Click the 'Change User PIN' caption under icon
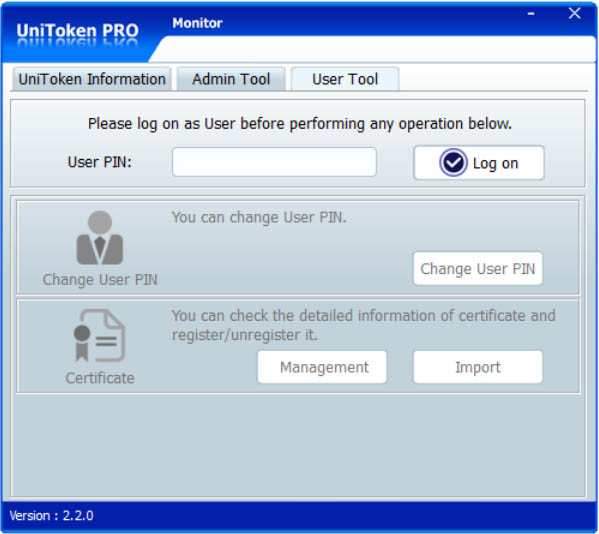Viewport: 599px width, 534px height. point(100,280)
